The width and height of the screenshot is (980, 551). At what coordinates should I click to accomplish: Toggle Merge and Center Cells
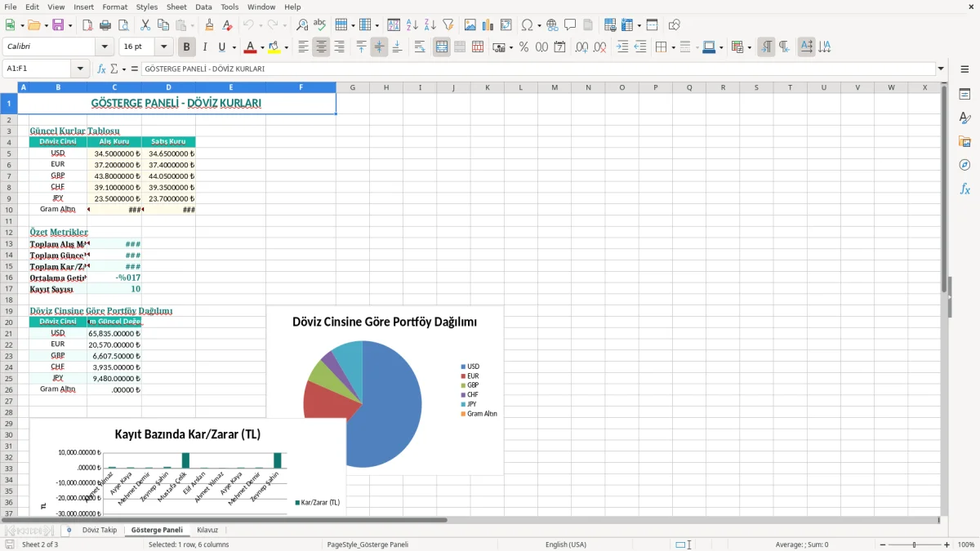pyautogui.click(x=442, y=47)
